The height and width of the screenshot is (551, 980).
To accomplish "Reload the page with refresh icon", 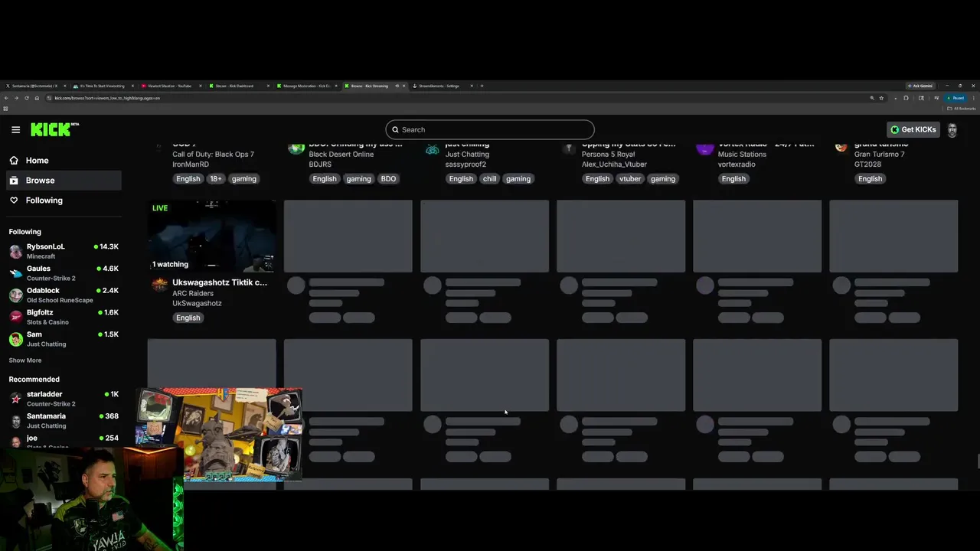I will tap(26, 98).
